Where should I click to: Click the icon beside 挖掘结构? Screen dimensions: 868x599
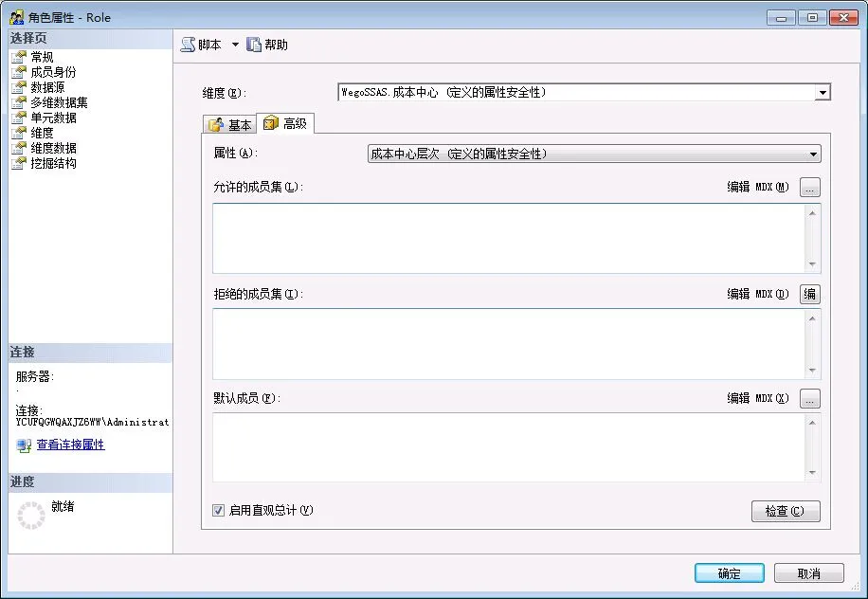click(x=19, y=163)
